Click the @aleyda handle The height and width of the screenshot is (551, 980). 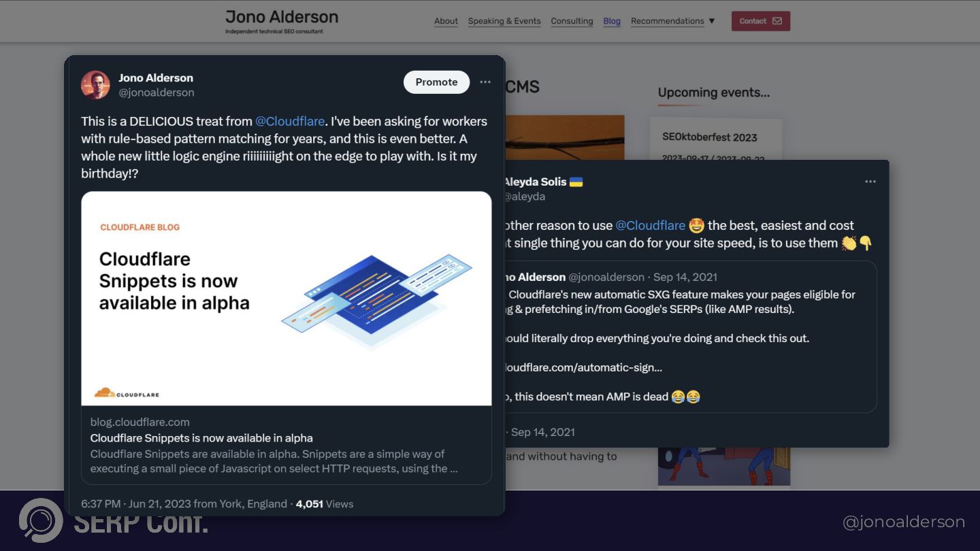525,197
